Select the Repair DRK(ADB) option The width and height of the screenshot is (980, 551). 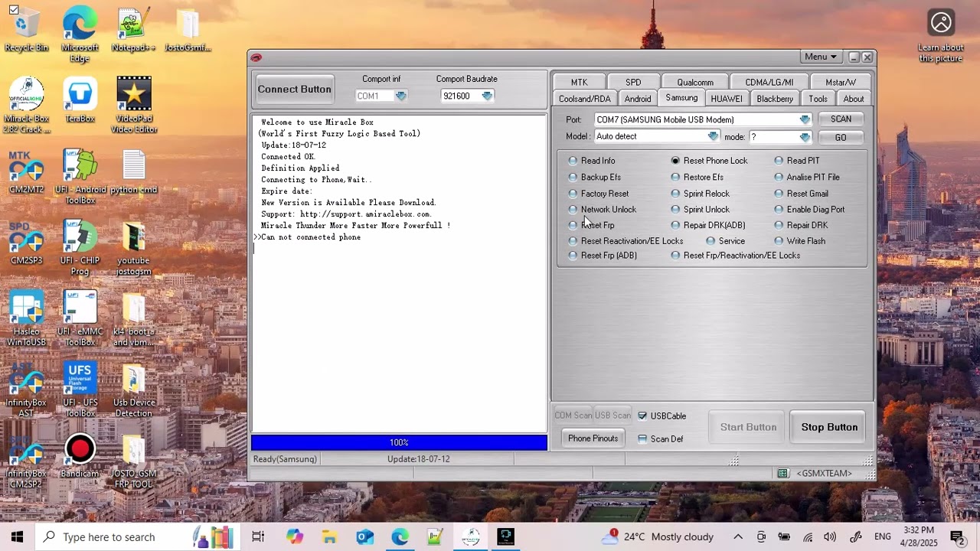click(707, 225)
